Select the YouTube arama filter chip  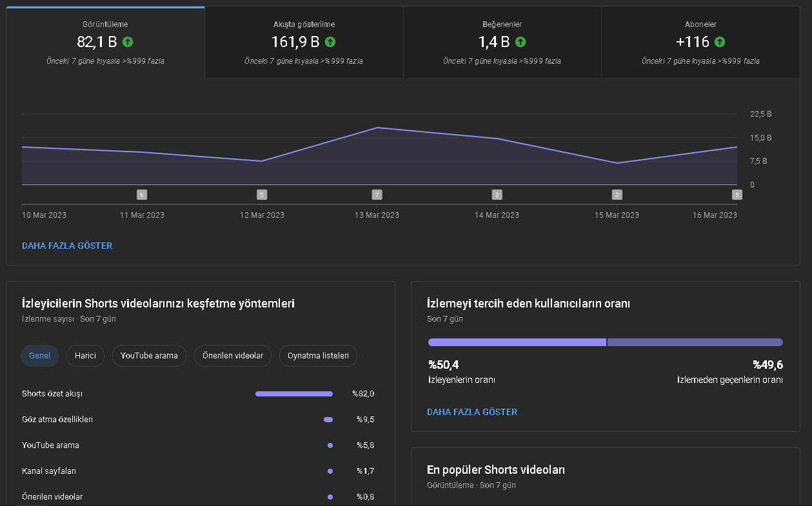pyautogui.click(x=149, y=356)
